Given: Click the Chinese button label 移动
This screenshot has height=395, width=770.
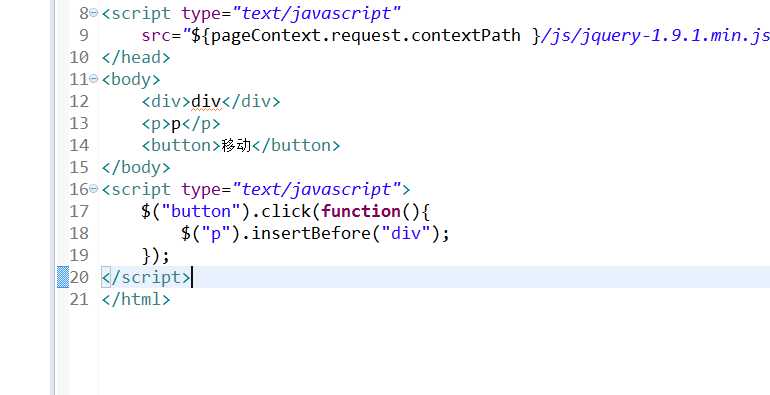Looking at the screenshot, I should (236, 145).
